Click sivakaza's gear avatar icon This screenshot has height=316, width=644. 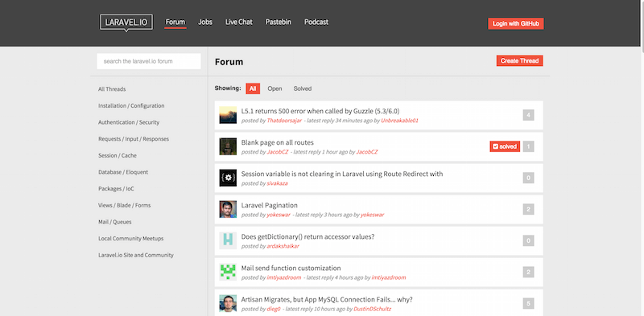[x=228, y=178]
